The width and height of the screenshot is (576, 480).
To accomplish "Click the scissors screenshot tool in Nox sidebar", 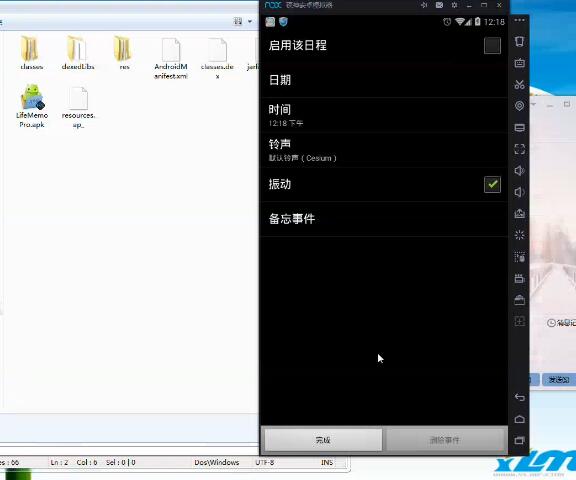I will coord(519,84).
